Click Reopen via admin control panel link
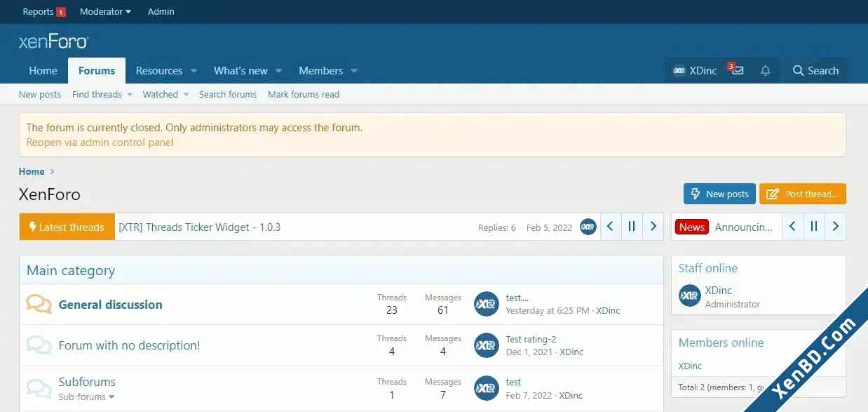 (x=100, y=142)
